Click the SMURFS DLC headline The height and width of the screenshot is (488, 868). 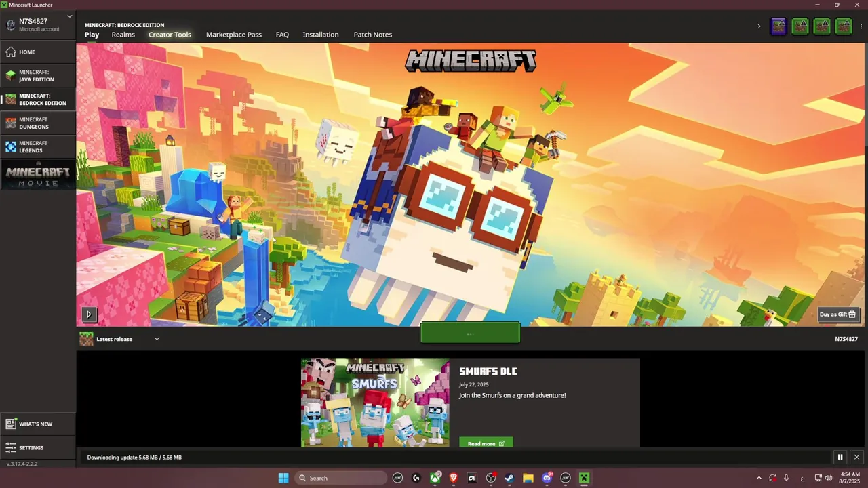point(488,371)
